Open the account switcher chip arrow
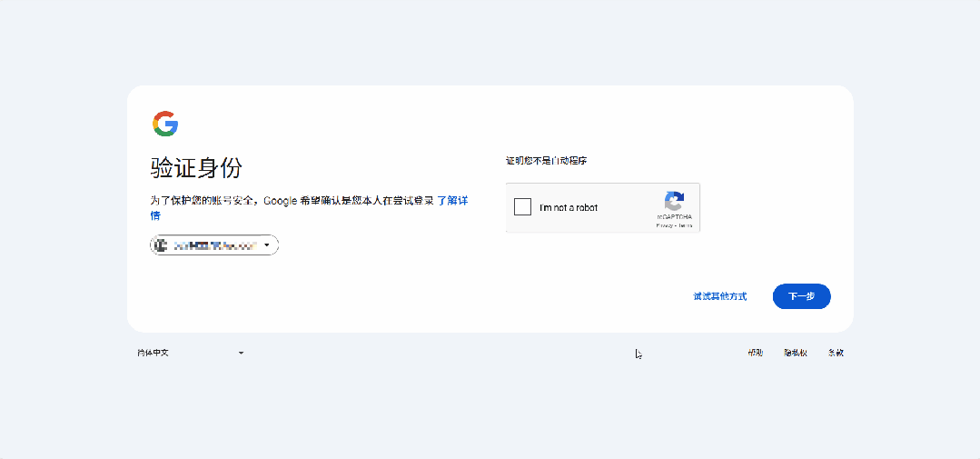The width and height of the screenshot is (980, 459). (267, 244)
